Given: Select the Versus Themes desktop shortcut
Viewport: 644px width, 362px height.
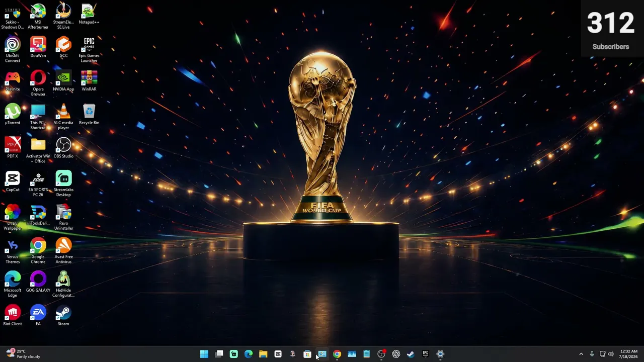Looking at the screenshot, I should (x=13, y=251).
